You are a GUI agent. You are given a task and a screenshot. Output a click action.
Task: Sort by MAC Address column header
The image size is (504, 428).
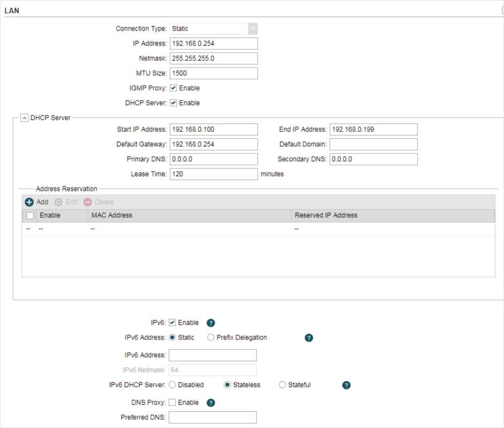(111, 215)
